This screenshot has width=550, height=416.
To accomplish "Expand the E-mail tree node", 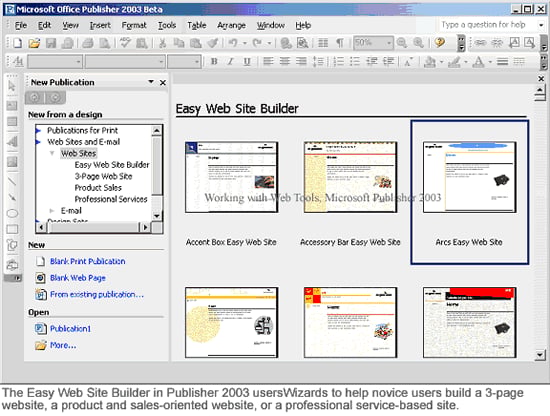I will (52, 210).
